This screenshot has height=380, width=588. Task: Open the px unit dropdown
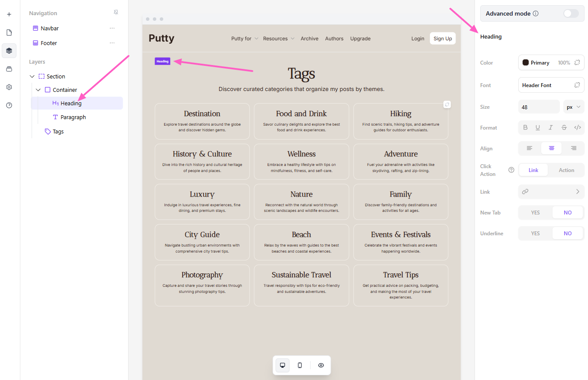[x=573, y=107]
